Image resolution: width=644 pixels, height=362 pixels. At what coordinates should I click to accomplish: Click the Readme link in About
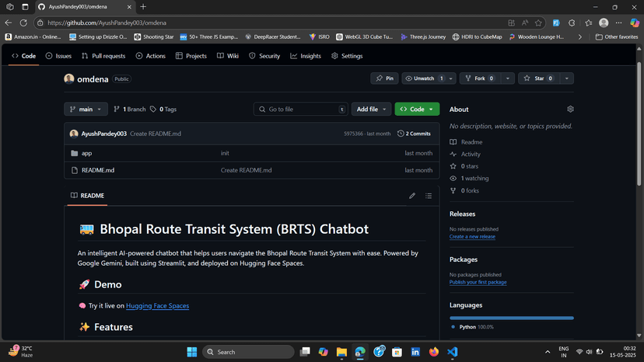(x=466, y=142)
